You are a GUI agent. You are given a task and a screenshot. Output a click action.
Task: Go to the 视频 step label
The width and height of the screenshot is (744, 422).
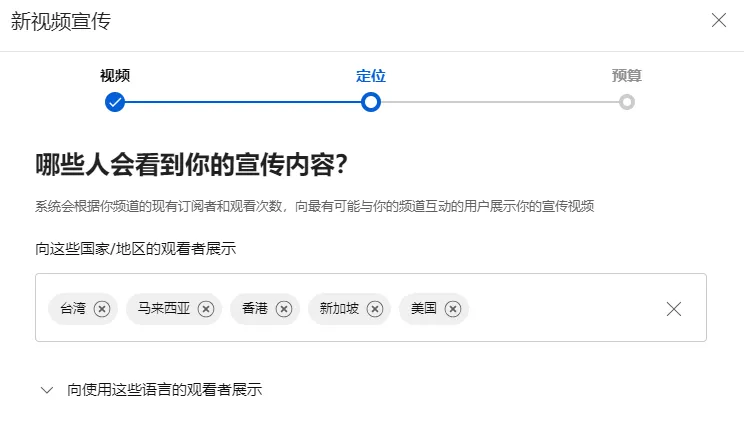[115, 75]
